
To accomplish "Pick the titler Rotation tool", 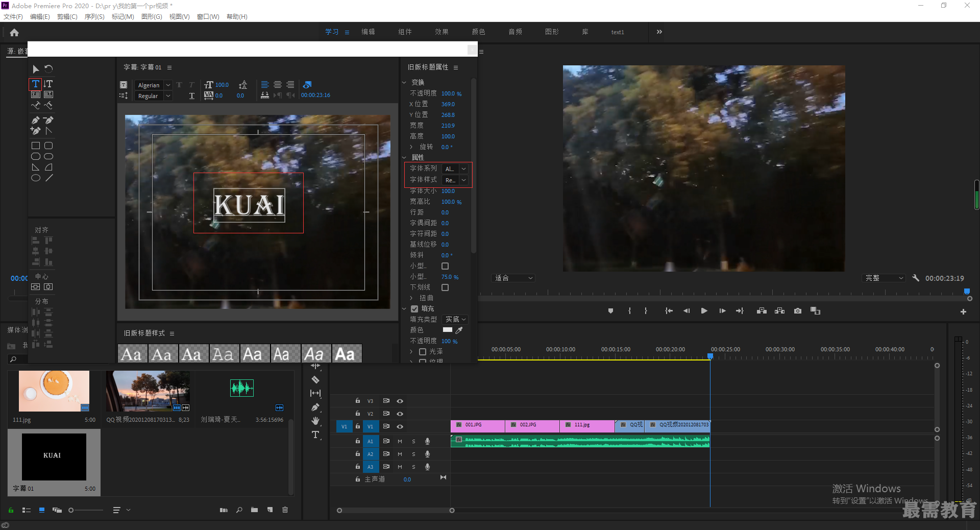I will 48,69.
